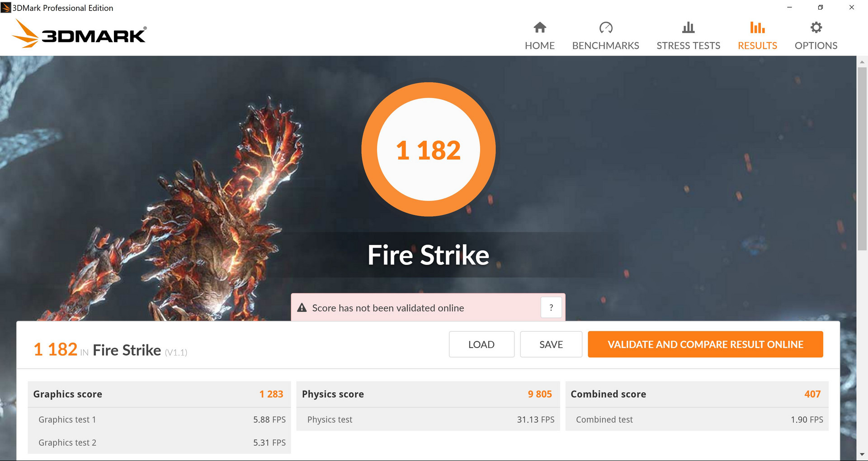Image resolution: width=868 pixels, height=461 pixels.
Task: Click the (V1.1) version label
Action: pyautogui.click(x=176, y=353)
